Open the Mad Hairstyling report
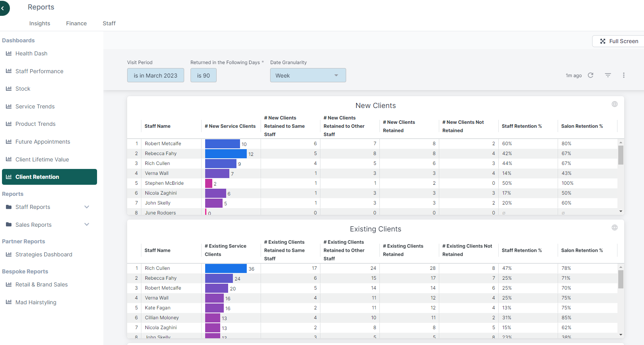The image size is (644, 345). (x=36, y=302)
